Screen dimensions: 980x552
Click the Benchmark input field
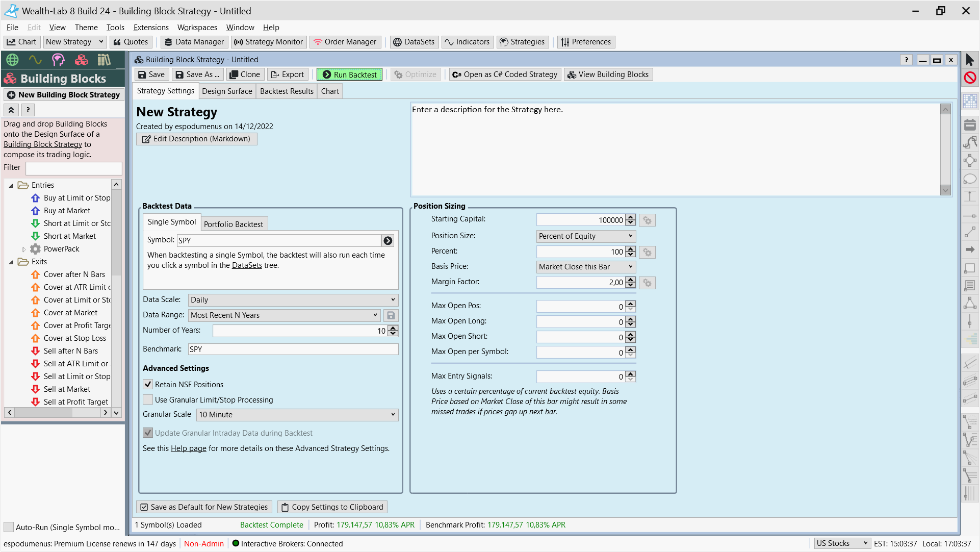293,349
